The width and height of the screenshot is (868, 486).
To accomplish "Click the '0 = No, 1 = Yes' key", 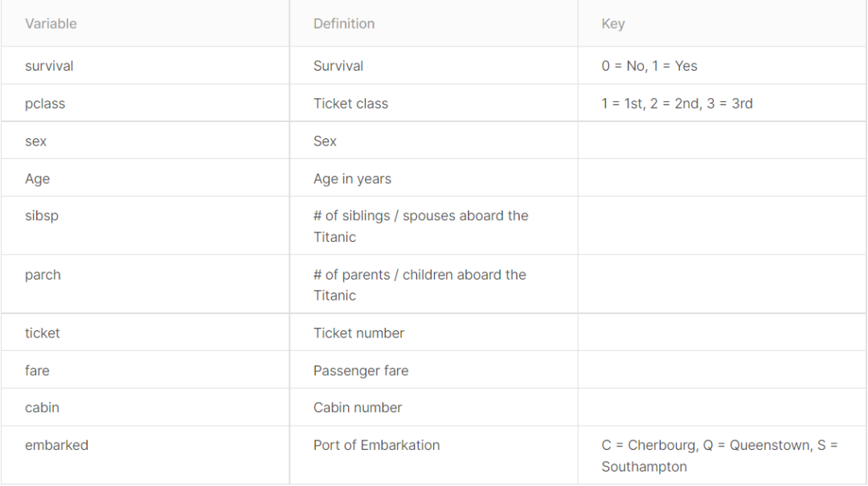I will tap(649, 66).
